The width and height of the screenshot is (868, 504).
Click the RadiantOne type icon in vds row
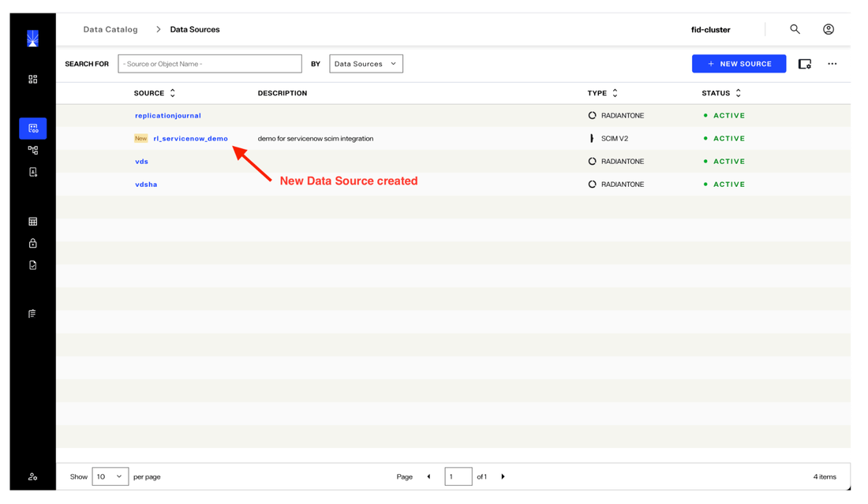click(592, 162)
